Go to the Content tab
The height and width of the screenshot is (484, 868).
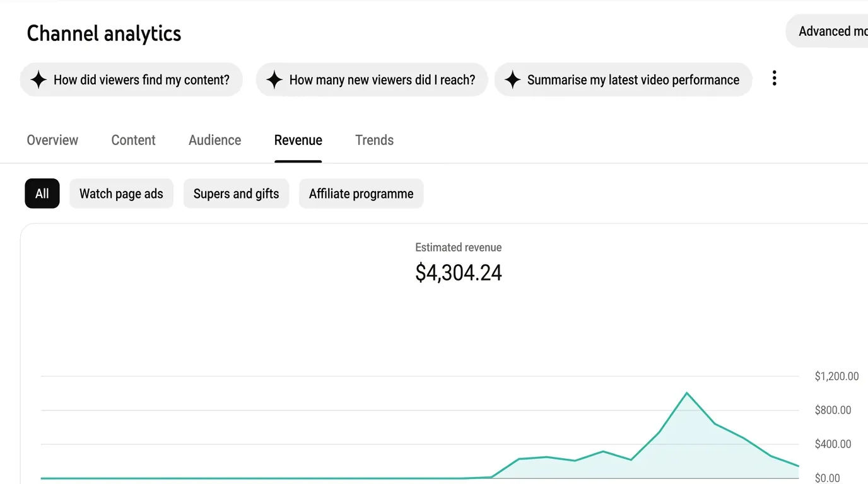pyautogui.click(x=133, y=140)
